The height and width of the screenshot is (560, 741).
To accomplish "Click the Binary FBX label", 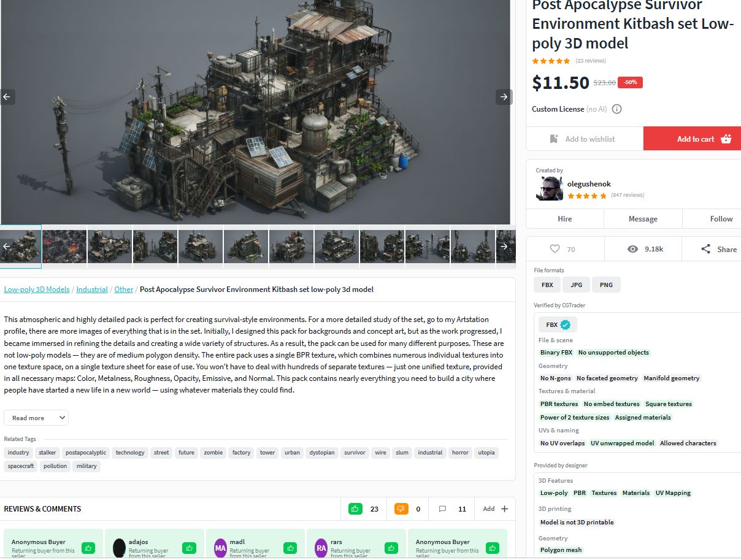I will [x=556, y=353].
